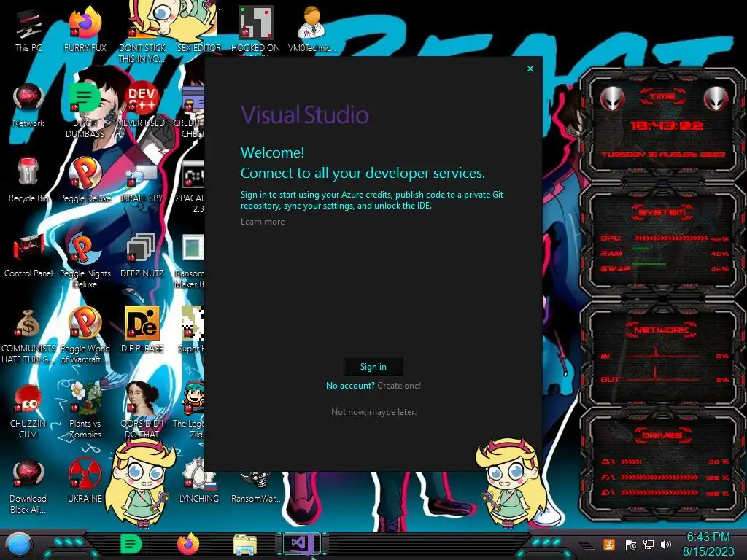
Task: Select the ISRAEL SPY shortcut
Action: click(142, 181)
